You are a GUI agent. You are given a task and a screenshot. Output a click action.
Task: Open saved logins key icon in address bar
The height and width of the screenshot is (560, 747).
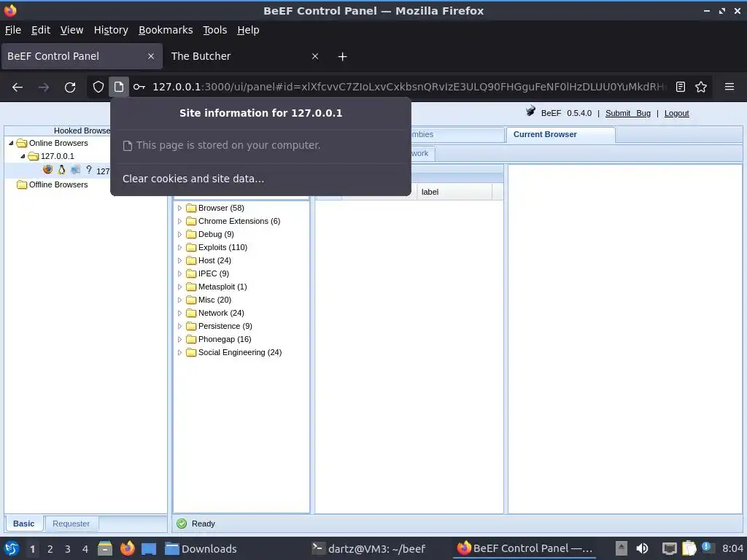coord(139,87)
